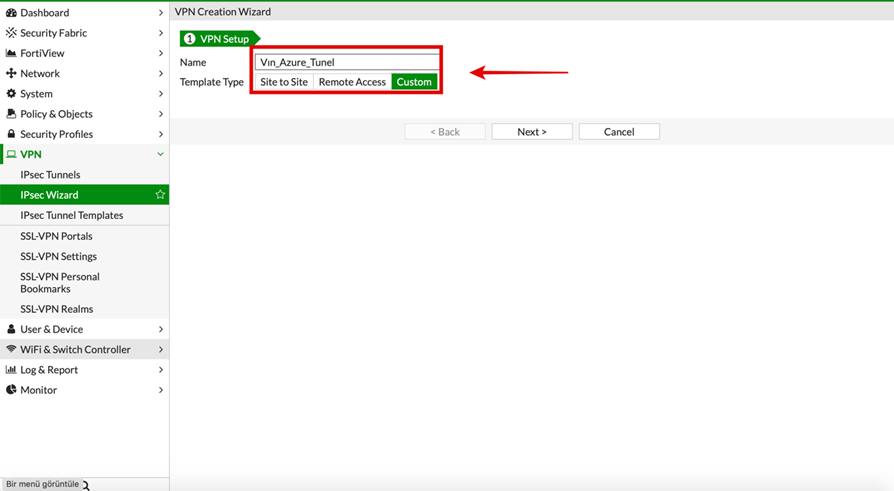Viewport: 894px width, 491px height.
Task: Click the Log & Report bar chart icon
Action: pos(11,370)
